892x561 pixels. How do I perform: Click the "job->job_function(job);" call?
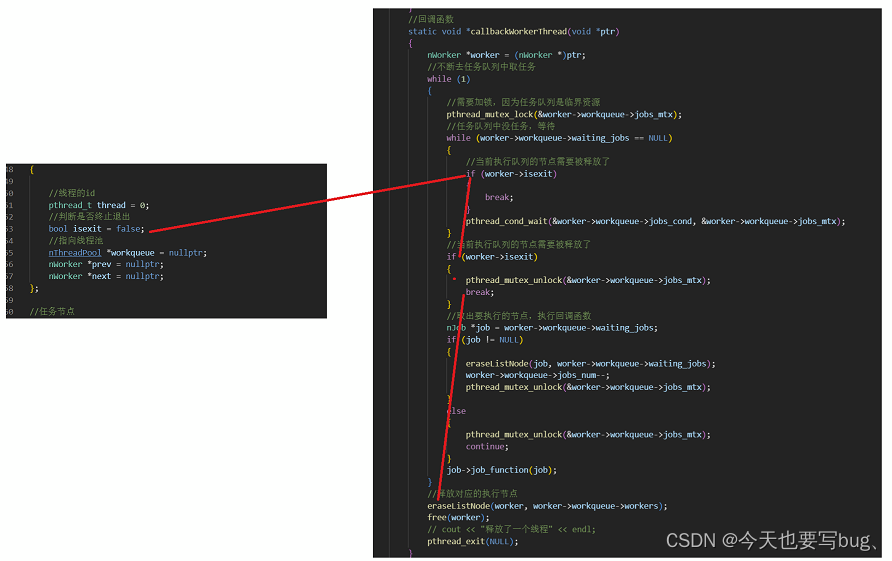502,470
